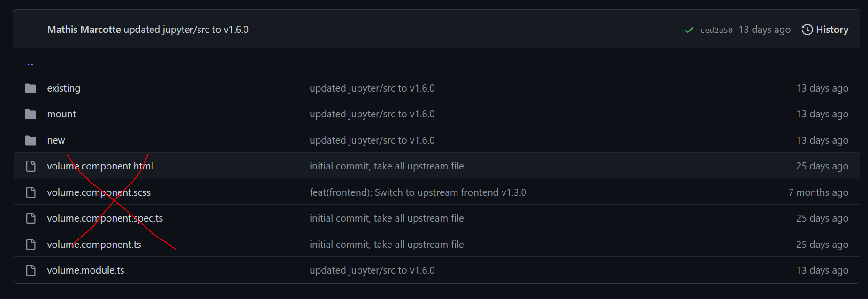Click the file icon beside volume.component.spec.ts
The width and height of the screenshot is (868, 299).
click(x=30, y=218)
